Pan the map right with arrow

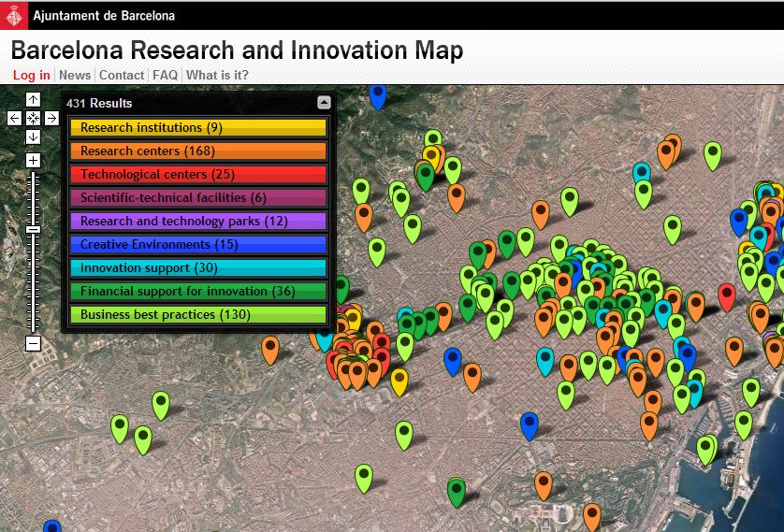[x=51, y=118]
